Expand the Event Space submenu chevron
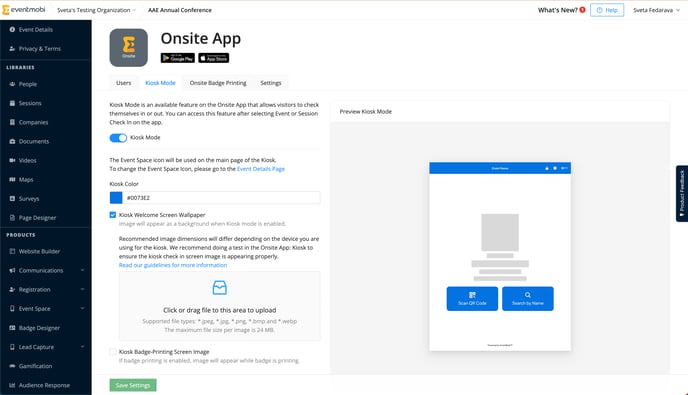 click(x=82, y=309)
